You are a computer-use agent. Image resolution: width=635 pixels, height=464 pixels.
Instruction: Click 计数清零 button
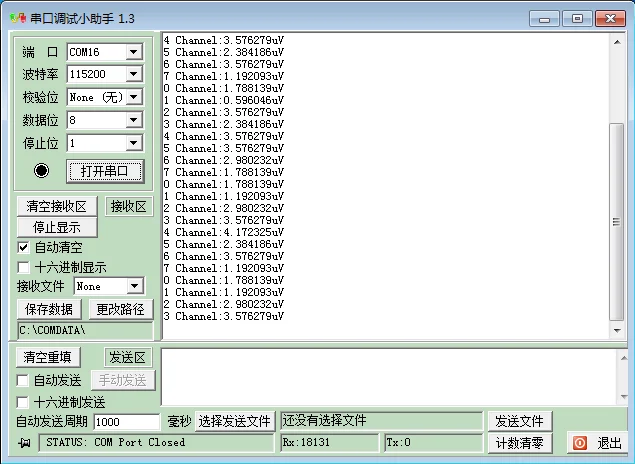tap(520, 443)
